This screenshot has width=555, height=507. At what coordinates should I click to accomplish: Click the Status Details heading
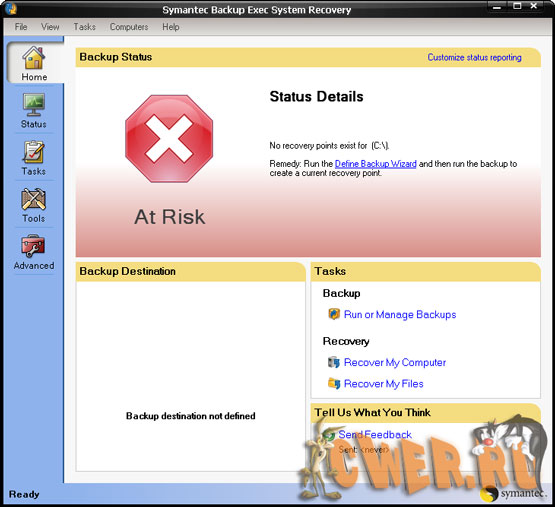316,97
